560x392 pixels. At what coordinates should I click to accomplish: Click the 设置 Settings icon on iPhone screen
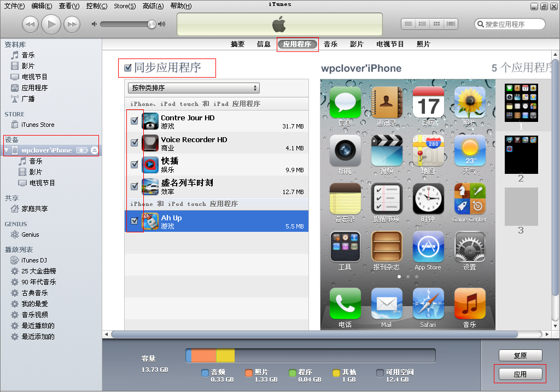(470, 247)
